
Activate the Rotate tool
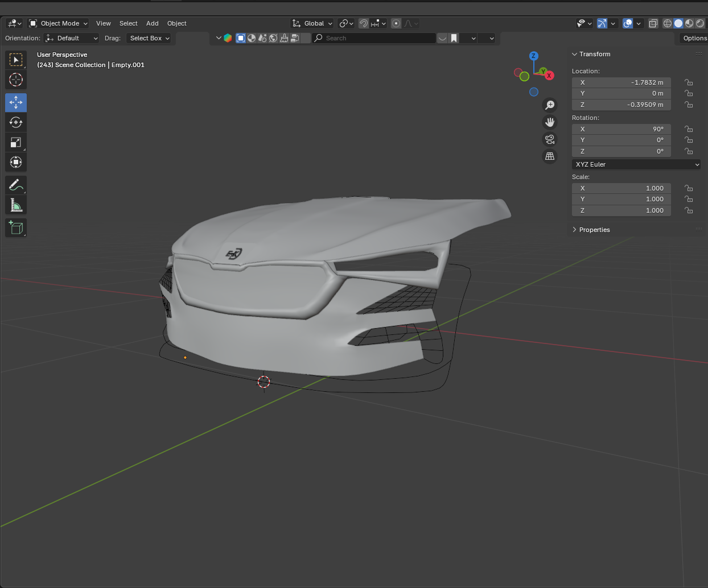[16, 122]
